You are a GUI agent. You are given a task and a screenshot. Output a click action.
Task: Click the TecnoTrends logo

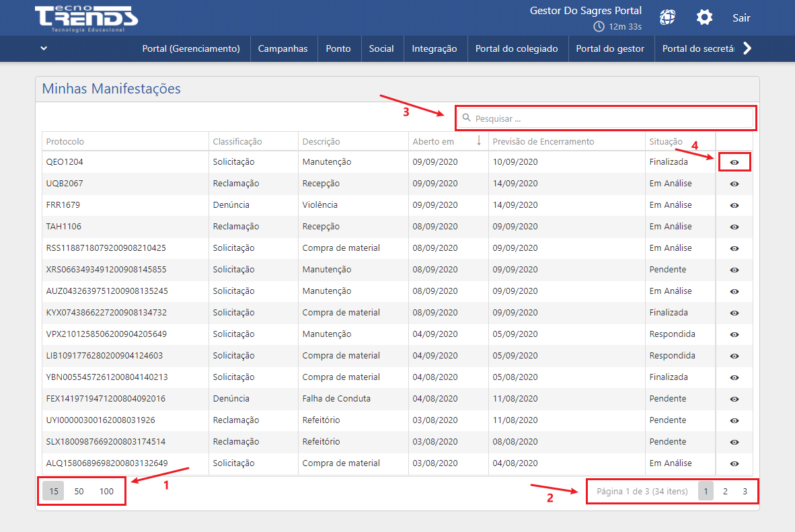pos(86,18)
